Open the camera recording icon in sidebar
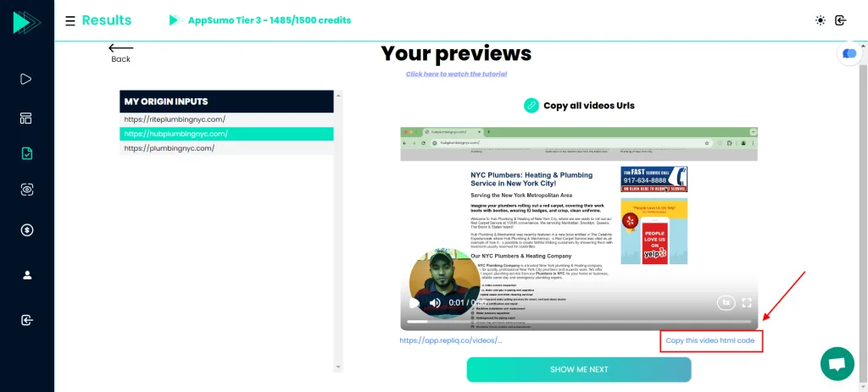The width and height of the screenshot is (868, 392). tap(26, 190)
